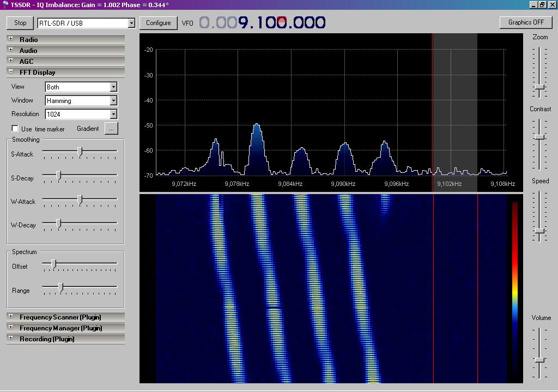Click the VFO frequency display digits
The height and width of the screenshot is (392, 558).
pyautogui.click(x=262, y=23)
